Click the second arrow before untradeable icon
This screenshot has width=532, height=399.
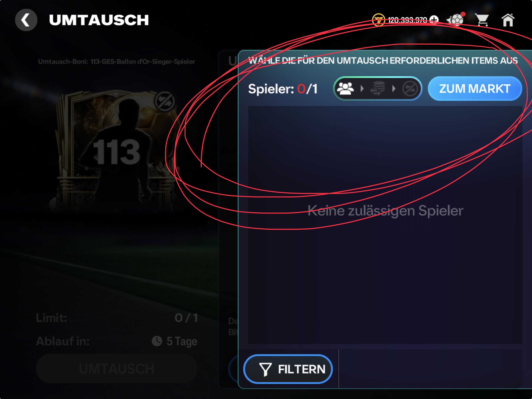coord(394,89)
